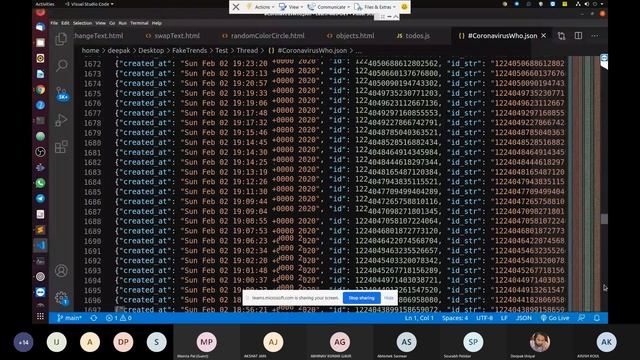Open the Communicate dropdown
Image resolution: width=640 pixels, height=360 pixels.
pyautogui.click(x=328, y=7)
